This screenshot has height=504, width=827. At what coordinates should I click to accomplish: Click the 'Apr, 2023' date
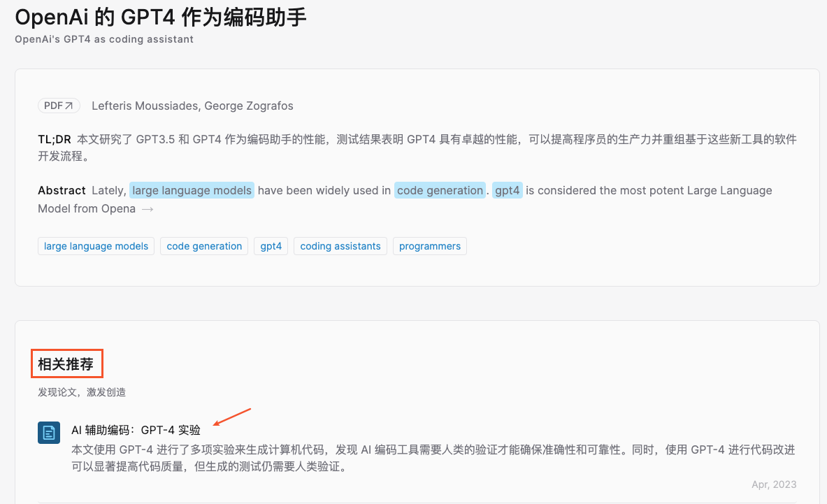point(774,484)
